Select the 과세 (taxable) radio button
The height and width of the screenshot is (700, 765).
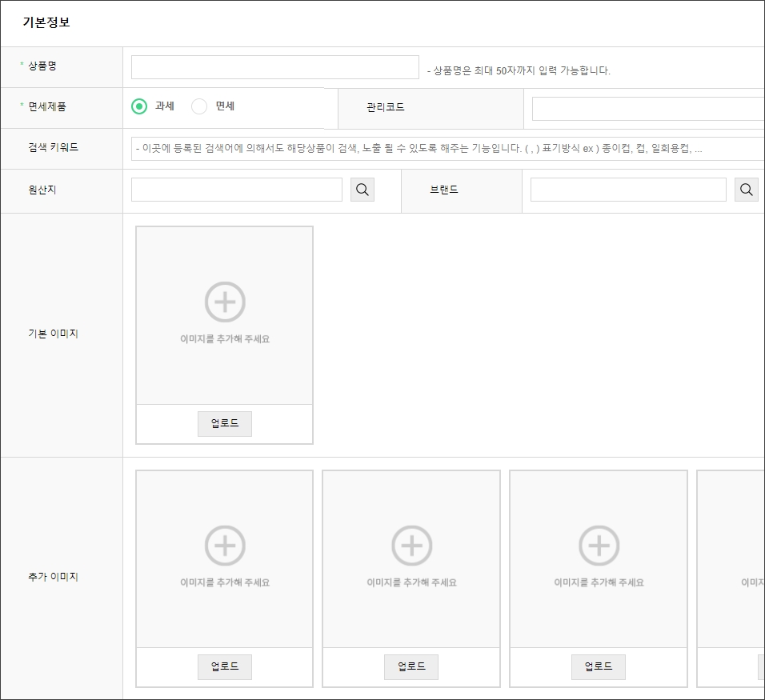point(139,106)
